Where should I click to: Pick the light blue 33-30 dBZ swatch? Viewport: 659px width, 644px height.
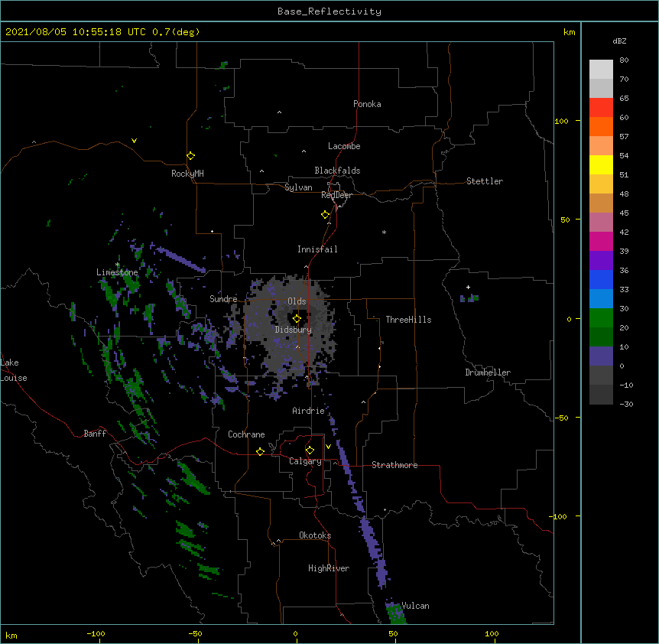point(601,298)
